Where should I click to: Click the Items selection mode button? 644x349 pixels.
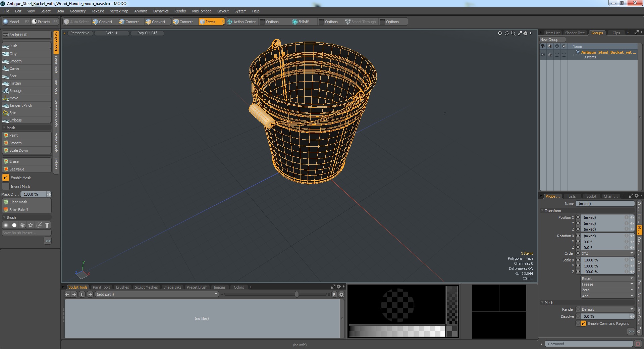[x=211, y=22]
